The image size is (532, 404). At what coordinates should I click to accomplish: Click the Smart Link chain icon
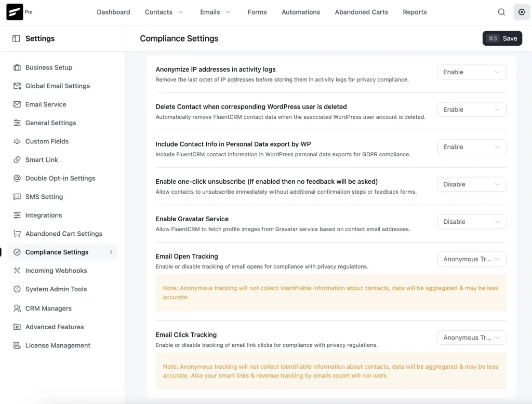click(18, 160)
